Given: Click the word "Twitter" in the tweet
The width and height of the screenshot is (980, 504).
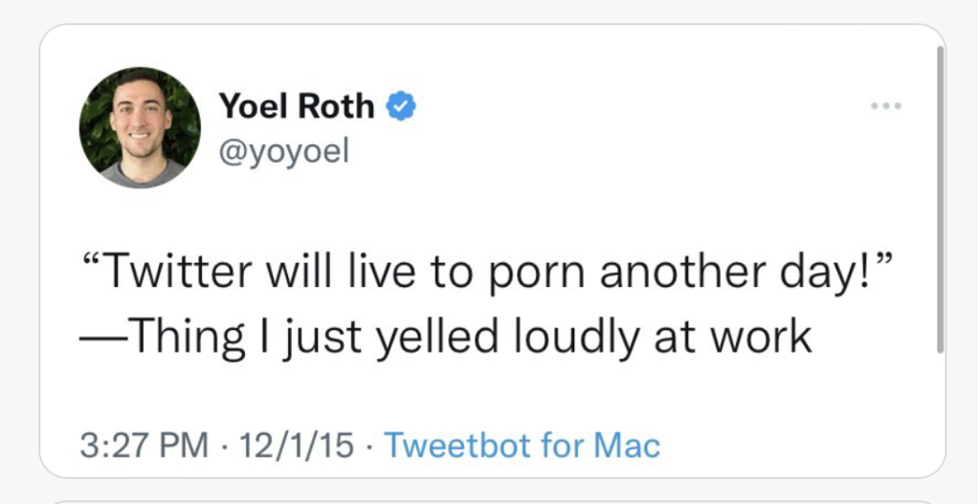Looking at the screenshot, I should tap(180, 274).
